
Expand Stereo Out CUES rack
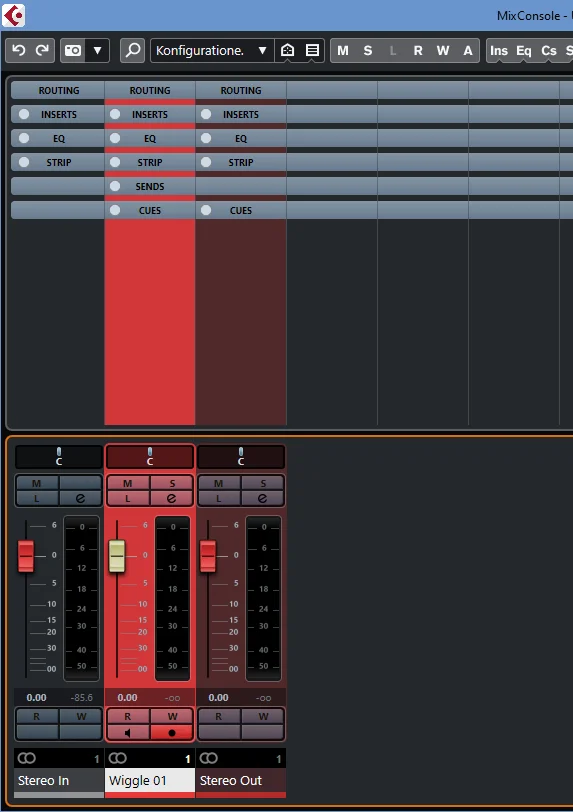(x=241, y=210)
